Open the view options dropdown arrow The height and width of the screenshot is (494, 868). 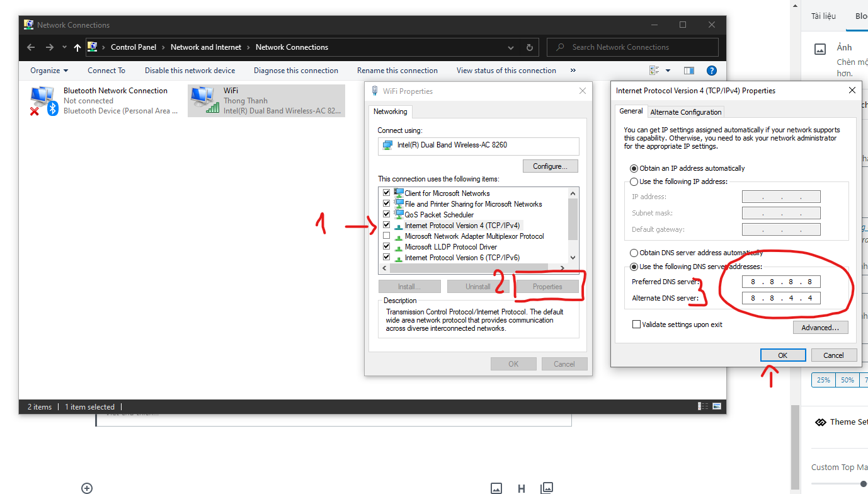[x=668, y=71]
